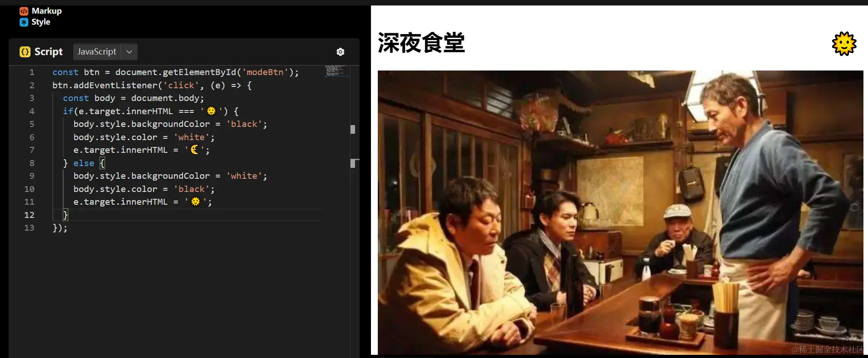
Task: Click the sun emoji in line 11
Action: coord(195,202)
